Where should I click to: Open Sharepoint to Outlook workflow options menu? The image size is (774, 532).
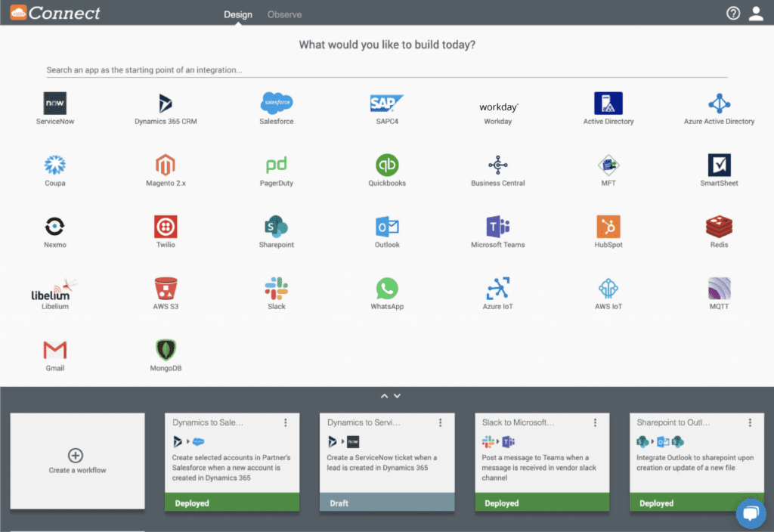[x=750, y=422]
